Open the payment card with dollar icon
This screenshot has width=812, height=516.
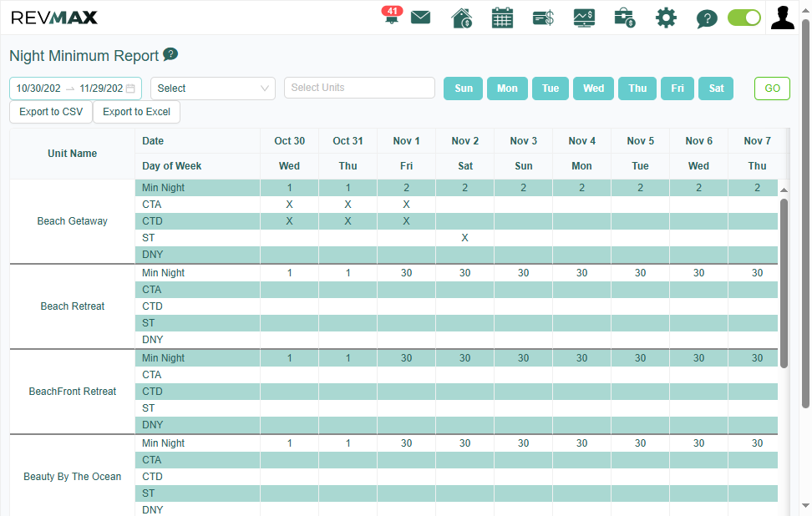[543, 18]
